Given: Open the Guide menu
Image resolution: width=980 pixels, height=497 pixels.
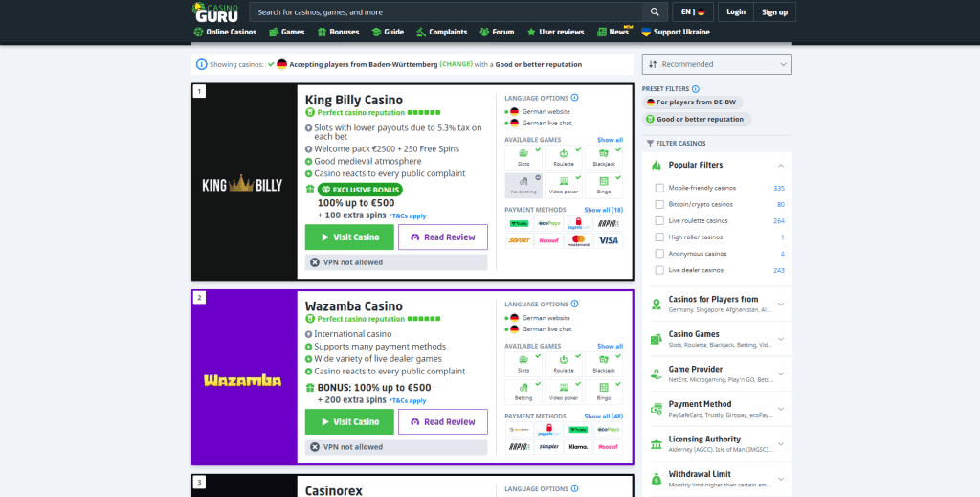Looking at the screenshot, I should 388,32.
